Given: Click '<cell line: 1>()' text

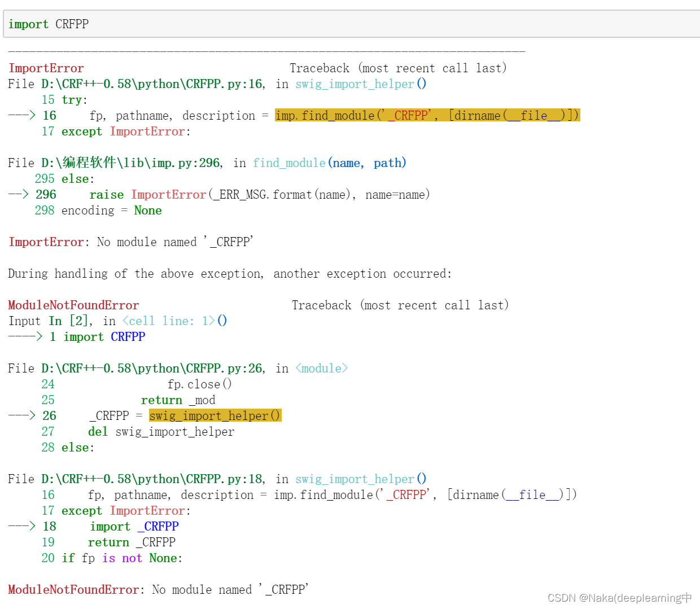Looking at the screenshot, I should [175, 321].
